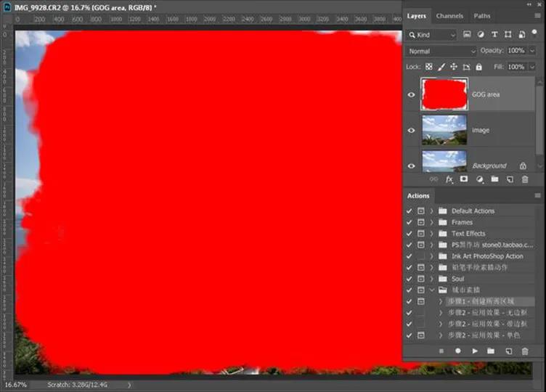Image resolution: width=546 pixels, height=392 pixels.
Task: Open the Actions panel menu
Action: (x=537, y=195)
